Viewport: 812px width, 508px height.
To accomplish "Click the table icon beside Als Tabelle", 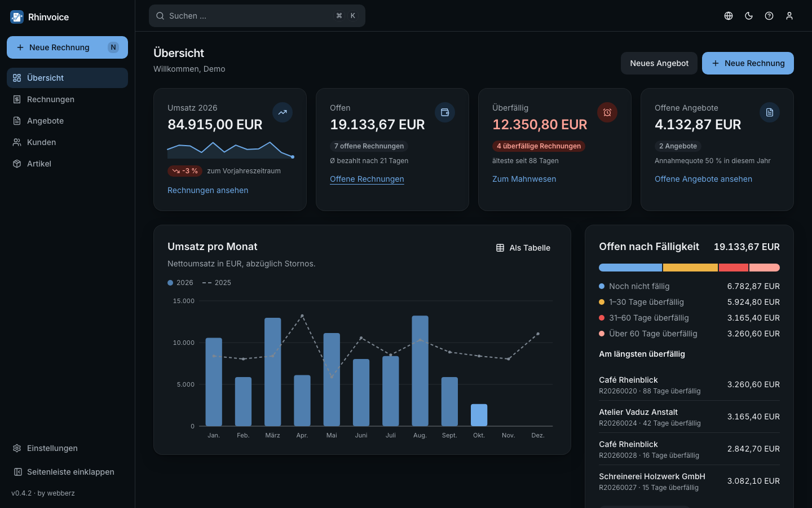I will pos(500,248).
